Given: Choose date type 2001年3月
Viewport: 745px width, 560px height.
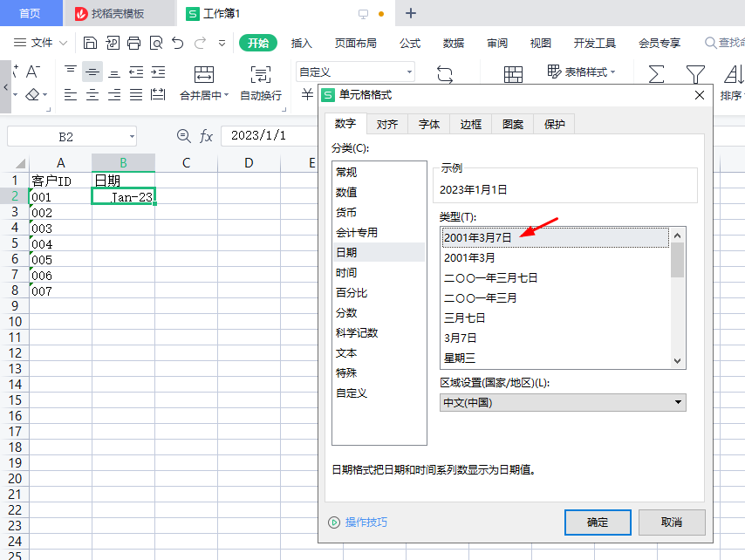Looking at the screenshot, I should pos(555,258).
